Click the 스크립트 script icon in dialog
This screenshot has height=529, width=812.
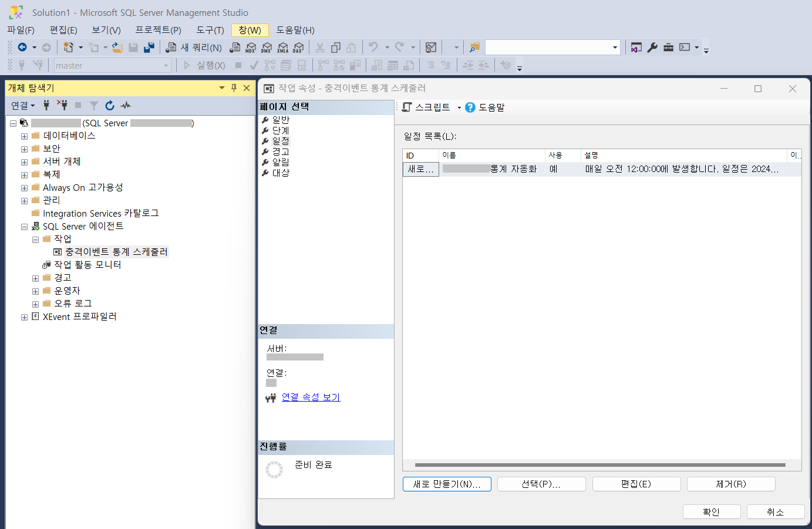coord(407,107)
